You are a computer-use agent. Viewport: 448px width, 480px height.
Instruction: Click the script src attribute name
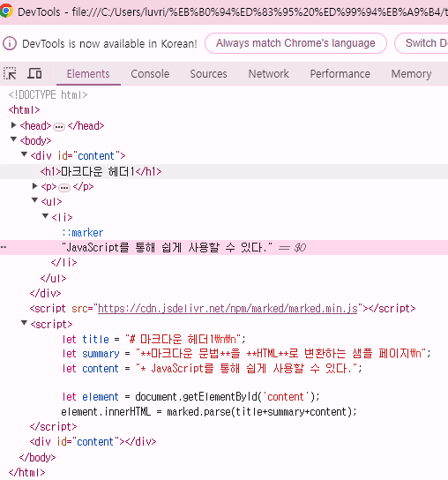click(x=79, y=309)
